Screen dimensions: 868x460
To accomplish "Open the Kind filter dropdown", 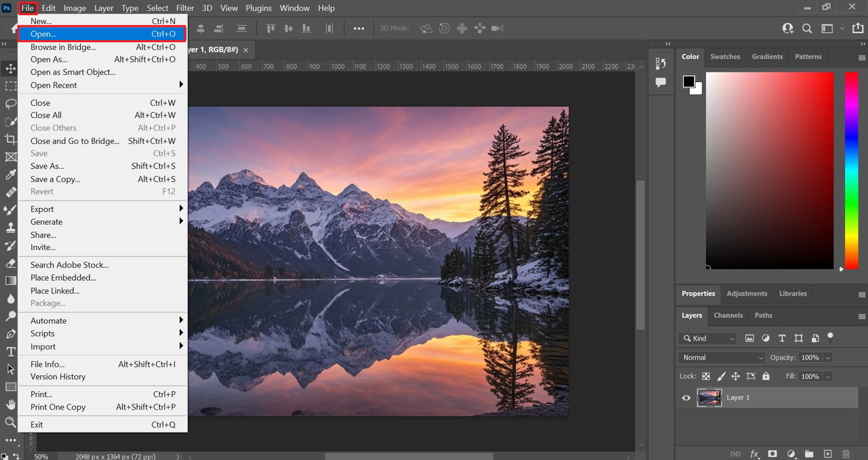I will [x=708, y=338].
